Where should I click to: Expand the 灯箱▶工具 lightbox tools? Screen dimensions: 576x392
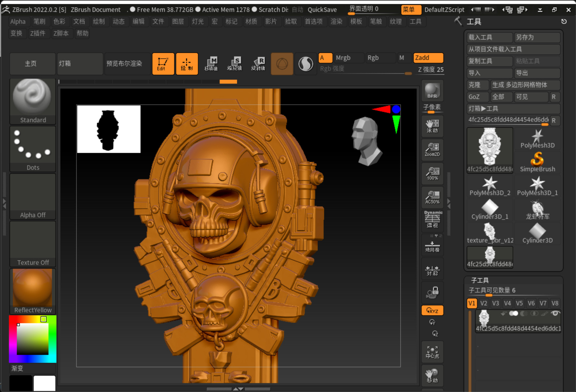click(x=514, y=109)
